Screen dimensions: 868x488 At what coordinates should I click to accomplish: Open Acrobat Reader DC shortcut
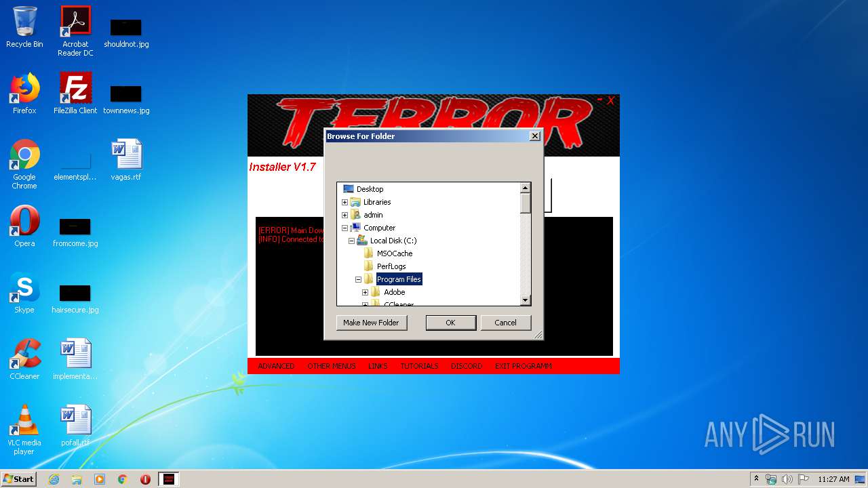(x=75, y=31)
